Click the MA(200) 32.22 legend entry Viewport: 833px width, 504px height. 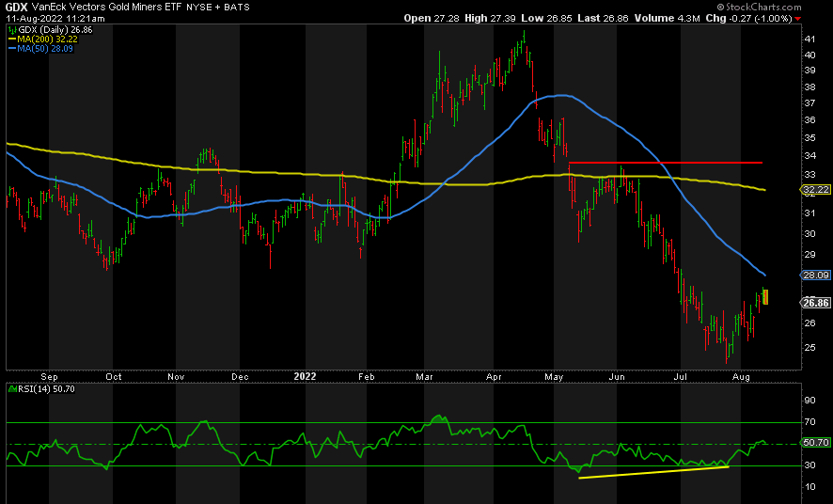point(42,39)
